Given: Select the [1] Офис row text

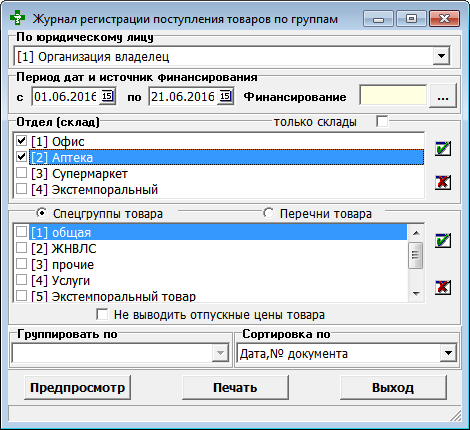Looking at the screenshot, I should point(58,142).
